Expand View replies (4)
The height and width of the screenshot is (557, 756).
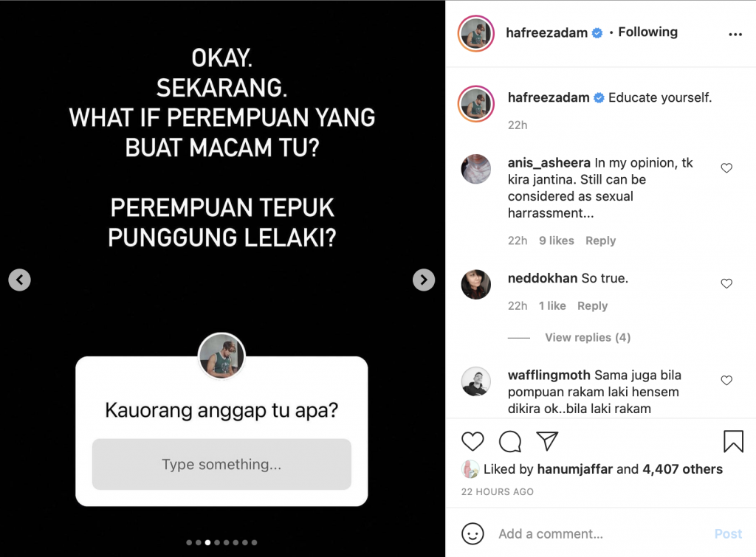588,337
